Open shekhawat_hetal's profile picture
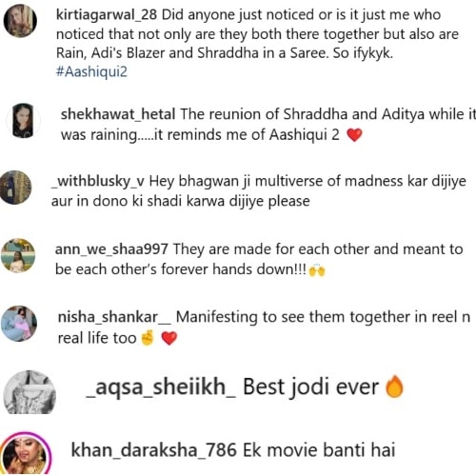476x476 pixels. (x=23, y=121)
